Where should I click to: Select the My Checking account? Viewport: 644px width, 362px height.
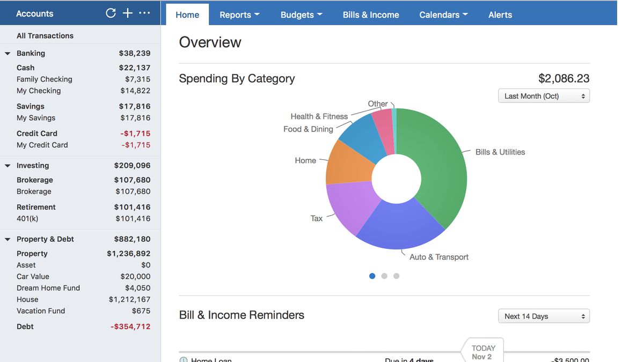point(38,90)
